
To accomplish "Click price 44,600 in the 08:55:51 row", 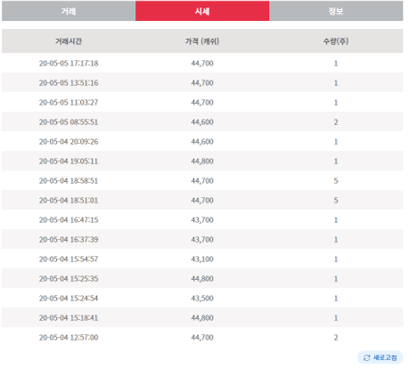I will [x=202, y=122].
